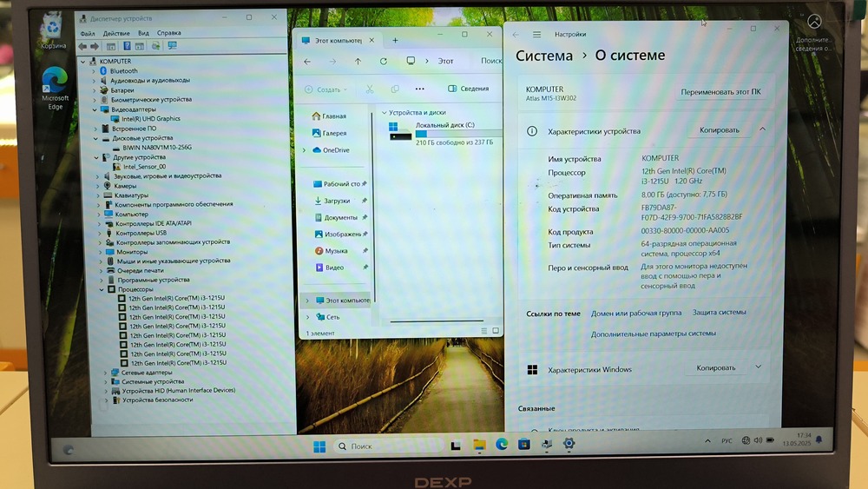The height and width of the screenshot is (489, 868).
Task: Open the Recycle Bin desktop icon
Action: 53,30
